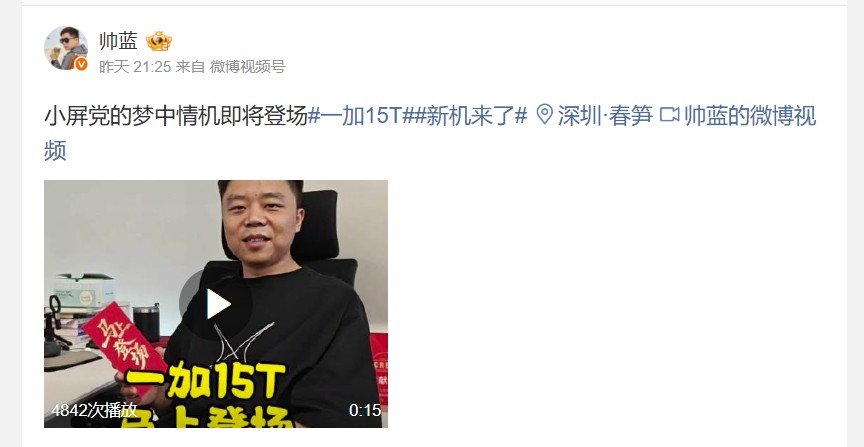The height and width of the screenshot is (447, 864).
Task: Click the location pin icon
Action: pyautogui.click(x=544, y=116)
